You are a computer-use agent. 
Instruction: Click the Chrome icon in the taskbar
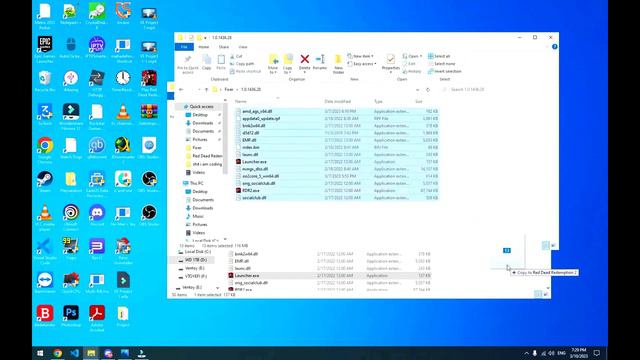point(58,353)
